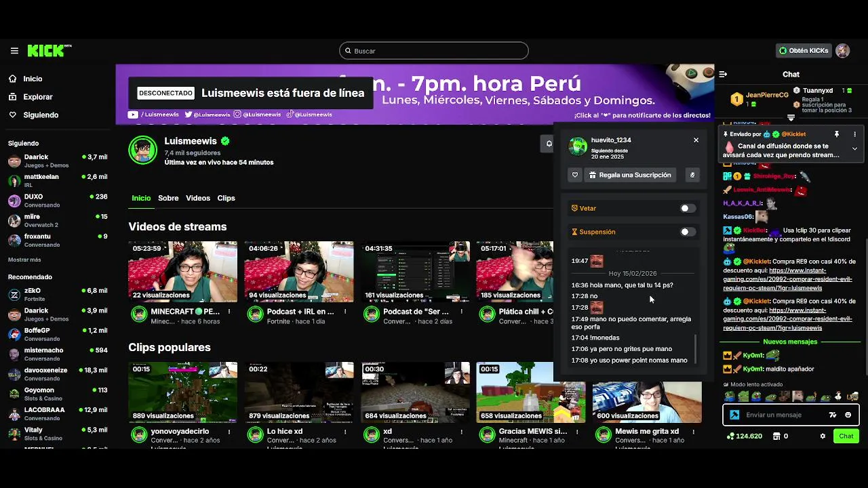Open 7TV emote icon in chat input
This screenshot has width=868, height=488.
pos(833,415)
